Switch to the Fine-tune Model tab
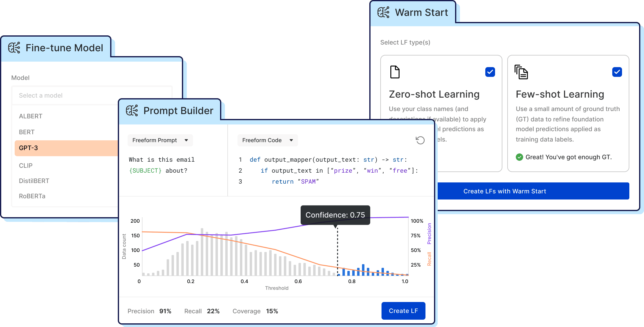This screenshot has width=644, height=327. click(x=64, y=48)
